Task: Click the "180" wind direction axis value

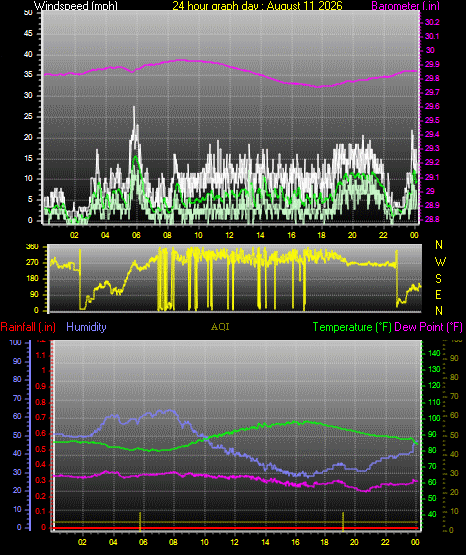Action: coord(33,279)
